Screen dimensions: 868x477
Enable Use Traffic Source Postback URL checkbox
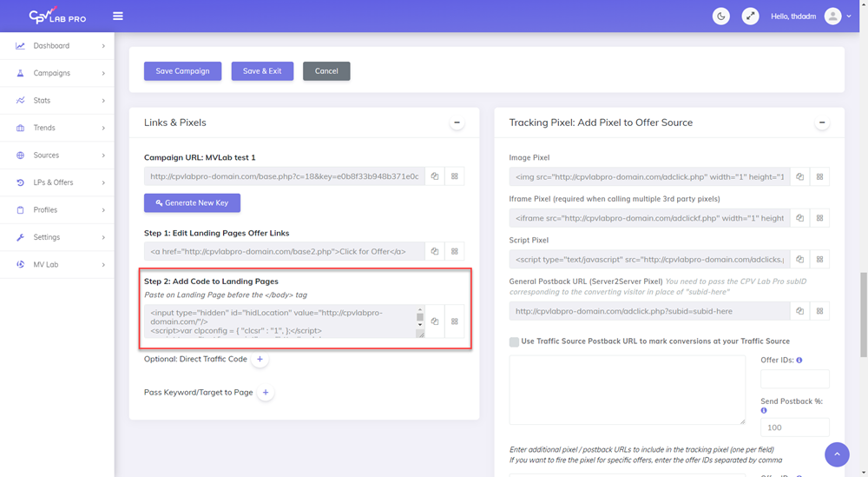[515, 341]
